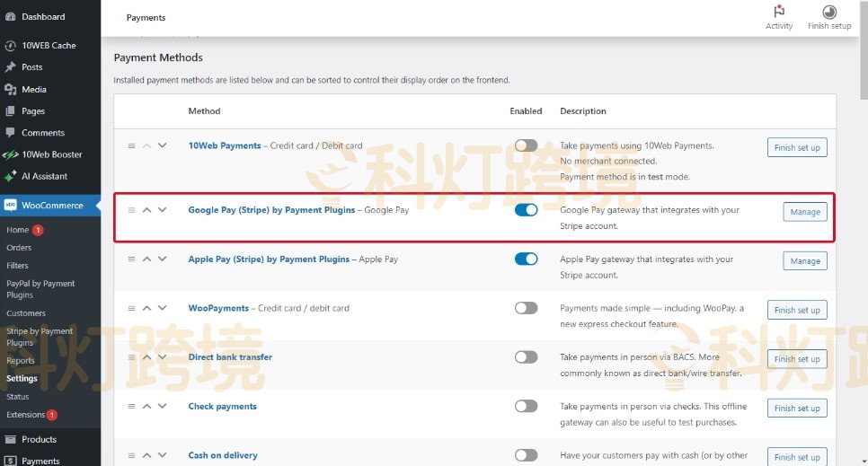Click the Google Pay row drag handle
The height and width of the screenshot is (466, 868).
pyautogui.click(x=131, y=210)
